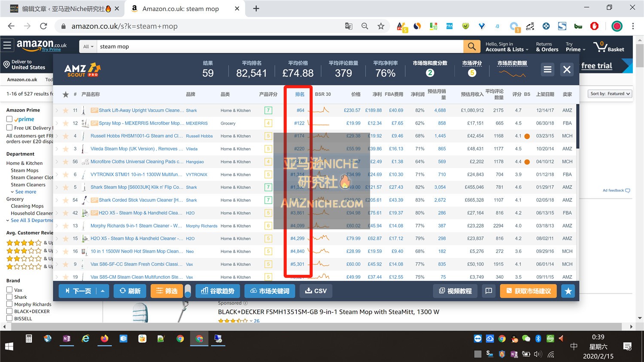Open the Account & Lists dropdown
The image size is (644, 362).
click(x=507, y=47)
